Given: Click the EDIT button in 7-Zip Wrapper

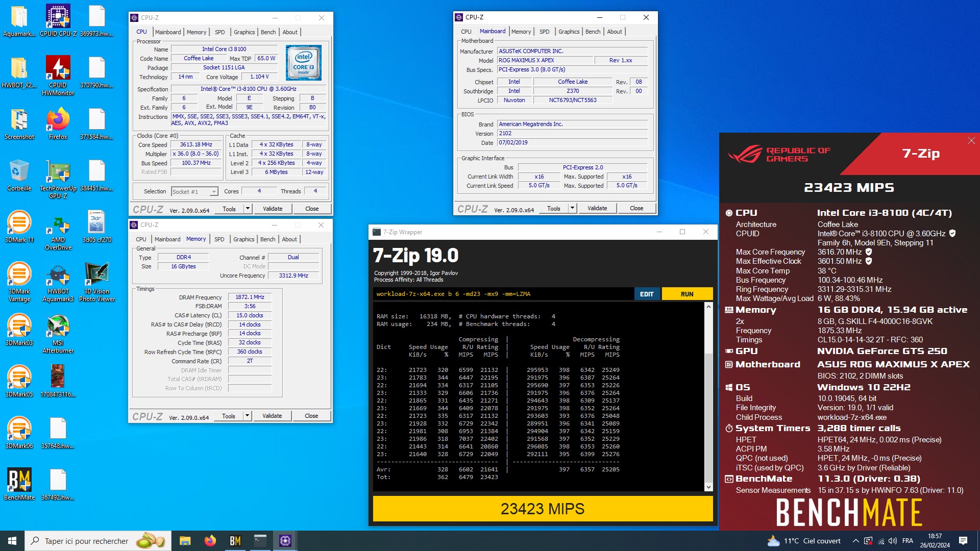Looking at the screenshot, I should [647, 294].
